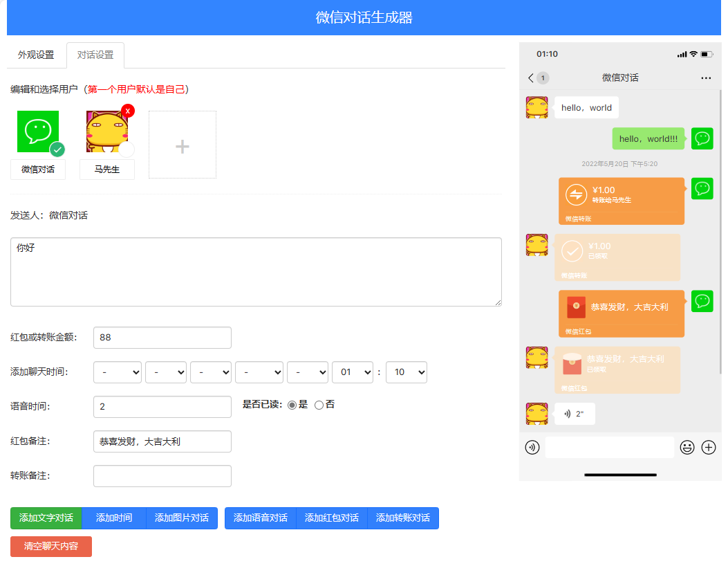Toggle the green checkmark on 微信对话 user
This screenshot has height=566, width=728.
pos(57,149)
